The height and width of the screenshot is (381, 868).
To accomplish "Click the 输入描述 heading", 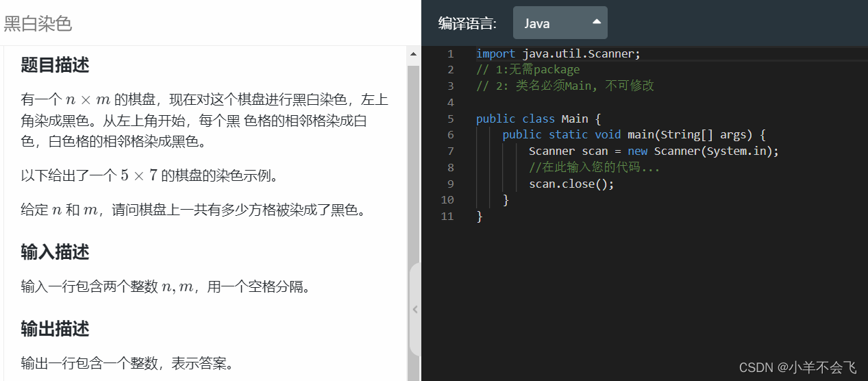I will tap(55, 252).
